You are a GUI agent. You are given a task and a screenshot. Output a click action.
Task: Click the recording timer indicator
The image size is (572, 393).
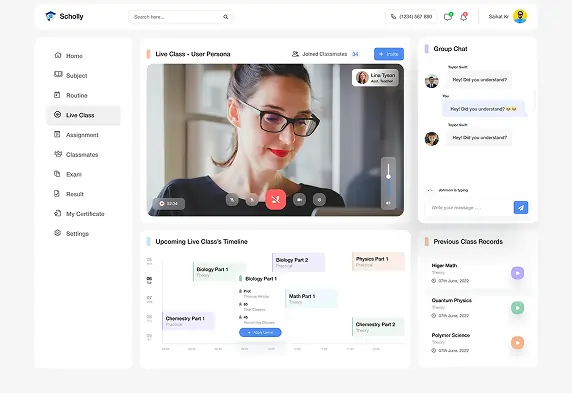tap(169, 204)
